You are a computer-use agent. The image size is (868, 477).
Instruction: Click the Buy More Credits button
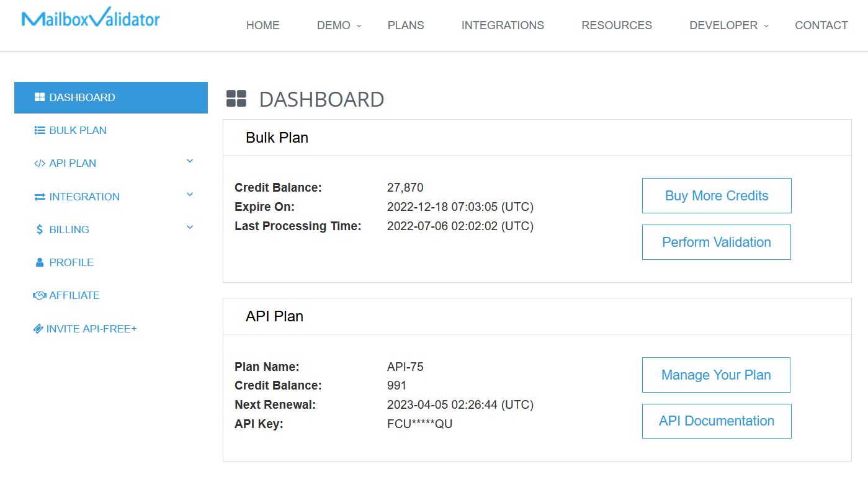pos(716,195)
